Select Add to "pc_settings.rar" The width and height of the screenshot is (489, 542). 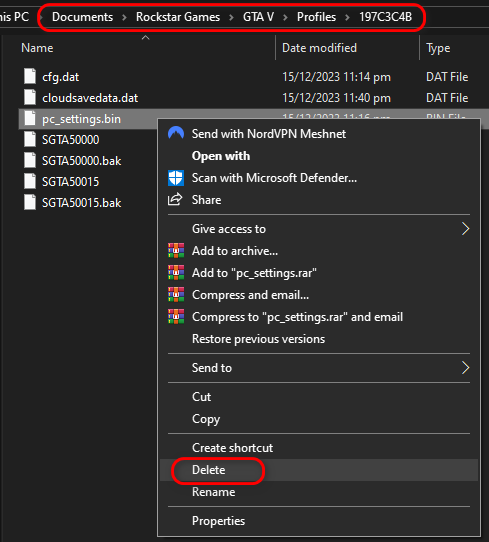[x=319, y=273]
